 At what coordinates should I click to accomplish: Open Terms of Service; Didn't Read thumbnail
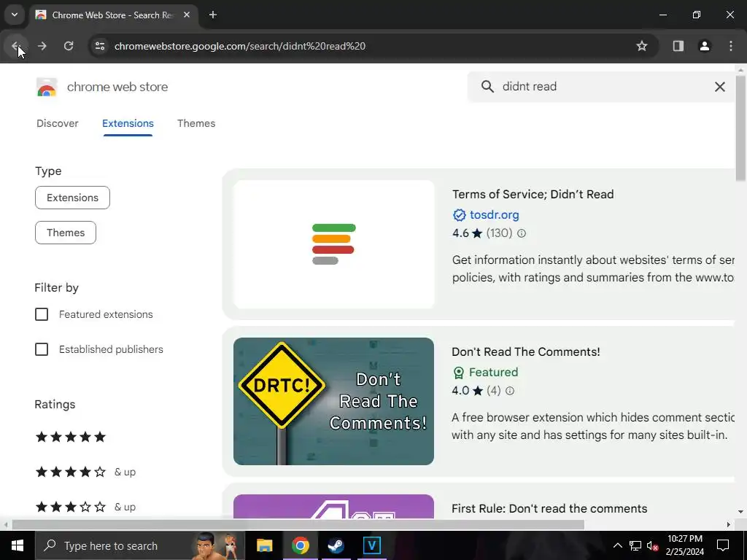334,244
